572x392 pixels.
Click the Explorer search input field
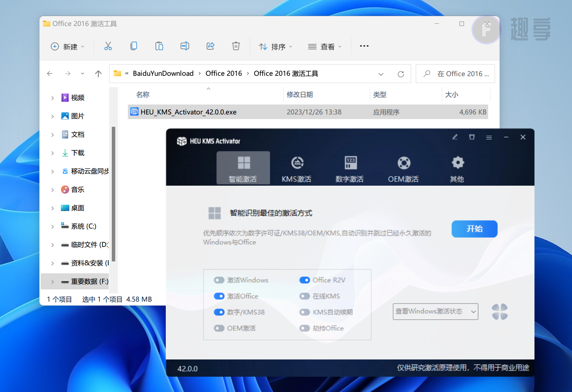[x=456, y=74]
